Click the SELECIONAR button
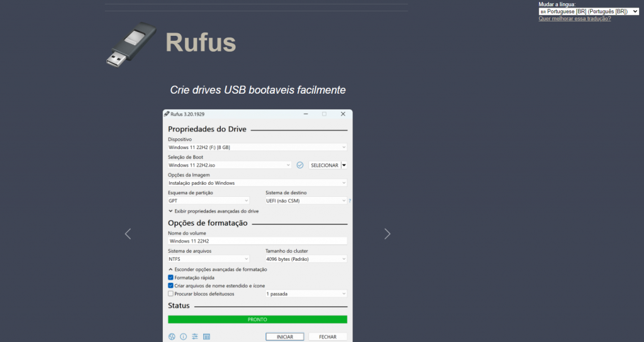The height and width of the screenshot is (342, 644). [325, 165]
